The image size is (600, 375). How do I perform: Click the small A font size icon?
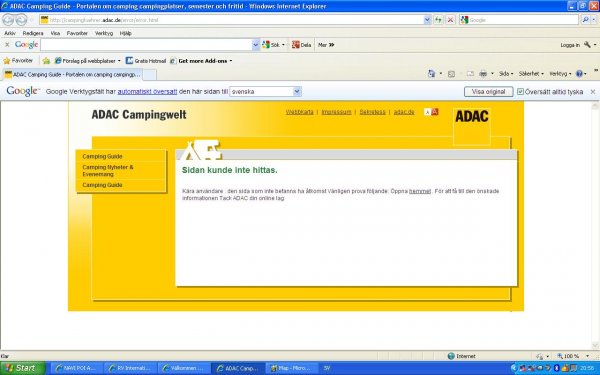427,112
